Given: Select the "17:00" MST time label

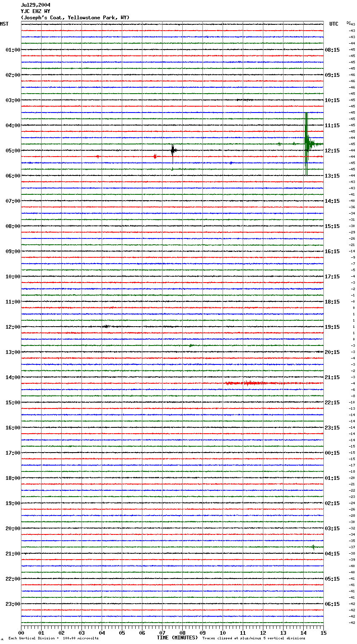Looking at the screenshot, I should (13, 453).
